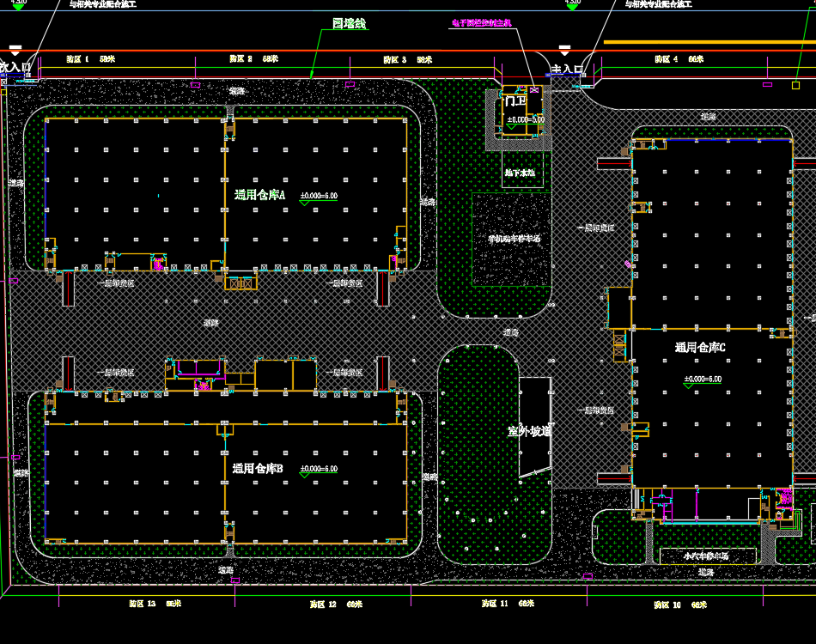Viewport: 816px width, 644px height.
Task: Click the control host box symbol in guardhouse
Action: point(534,90)
